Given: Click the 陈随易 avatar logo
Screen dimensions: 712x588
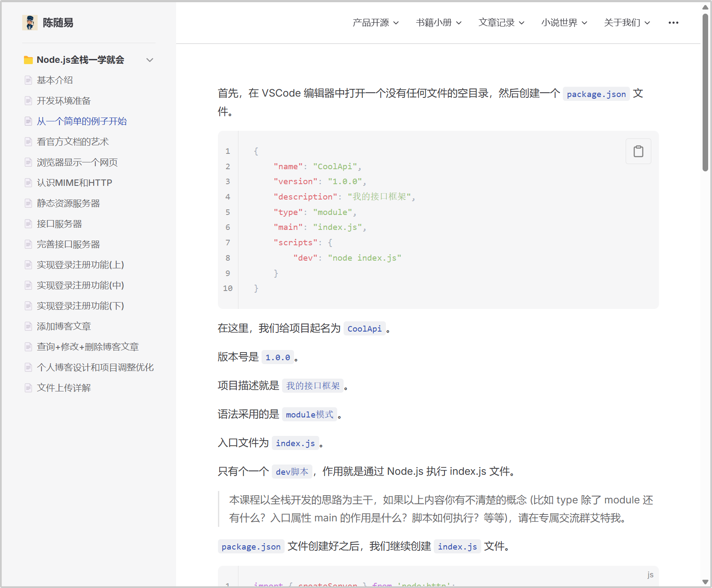Looking at the screenshot, I should click(x=30, y=23).
